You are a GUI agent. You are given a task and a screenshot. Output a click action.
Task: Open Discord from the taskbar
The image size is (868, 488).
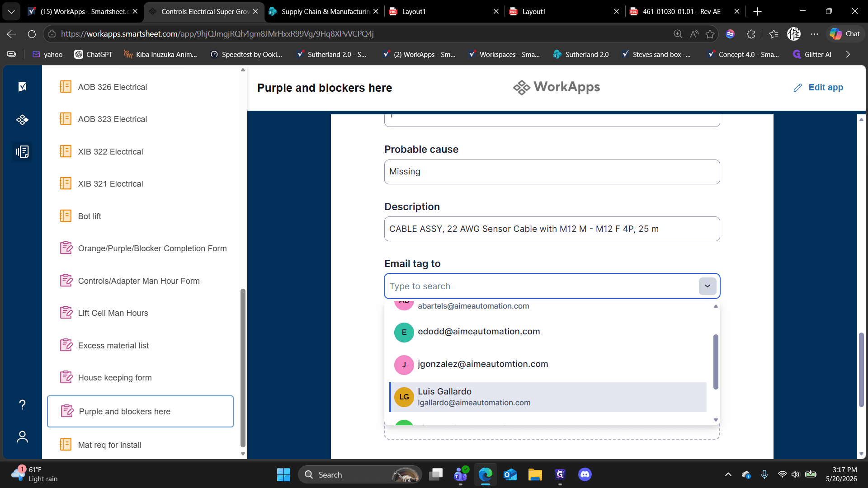(585, 474)
